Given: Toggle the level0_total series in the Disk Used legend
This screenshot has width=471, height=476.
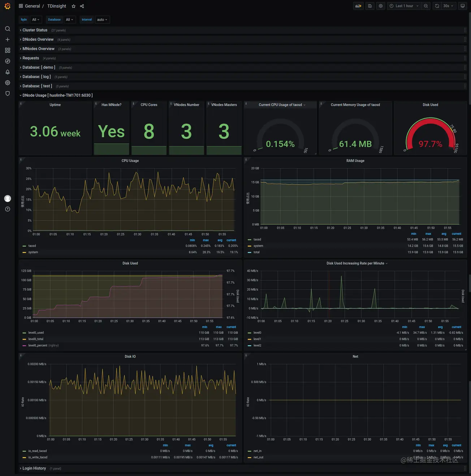Looking at the screenshot, I should [36, 339].
